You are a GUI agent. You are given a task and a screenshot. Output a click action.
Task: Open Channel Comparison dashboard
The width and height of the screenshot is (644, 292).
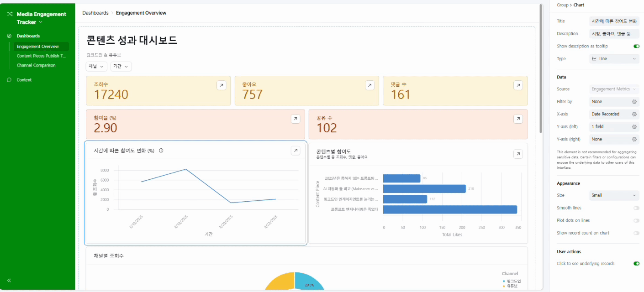click(x=36, y=65)
